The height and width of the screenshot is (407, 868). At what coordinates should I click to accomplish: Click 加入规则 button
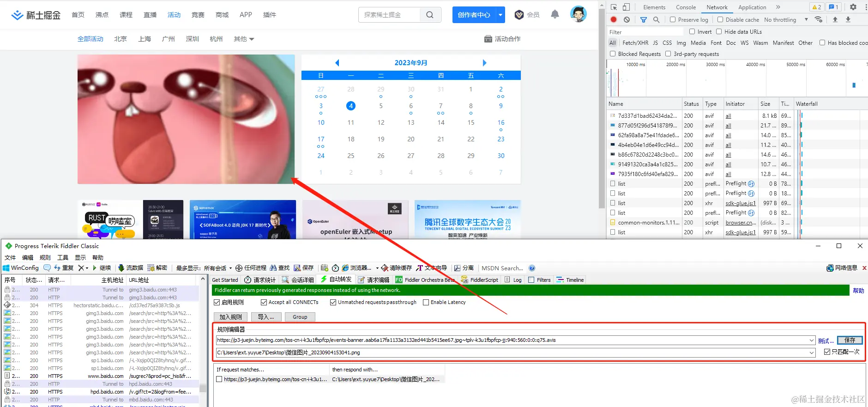point(230,317)
